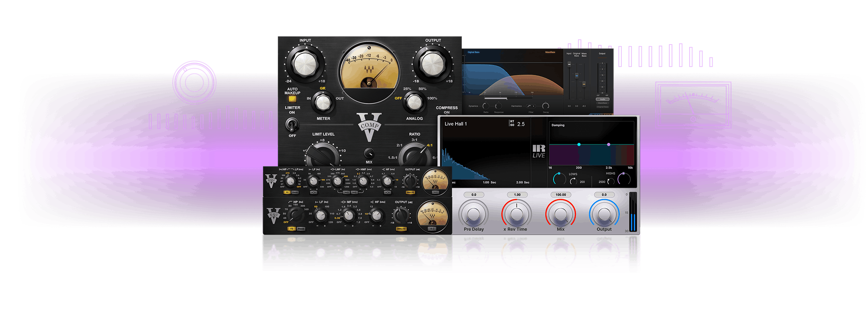Click the cyan Damping node on the graph
This screenshot has width=868, height=313.
point(579,144)
